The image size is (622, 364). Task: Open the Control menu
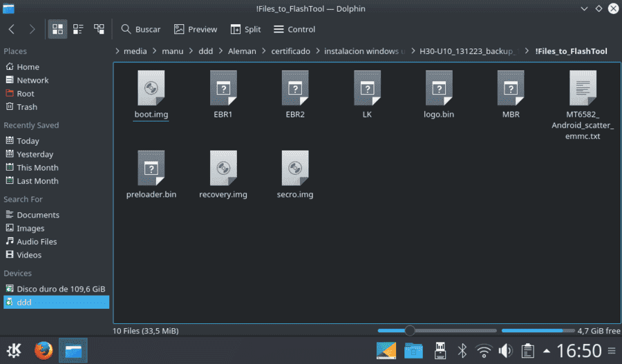294,29
